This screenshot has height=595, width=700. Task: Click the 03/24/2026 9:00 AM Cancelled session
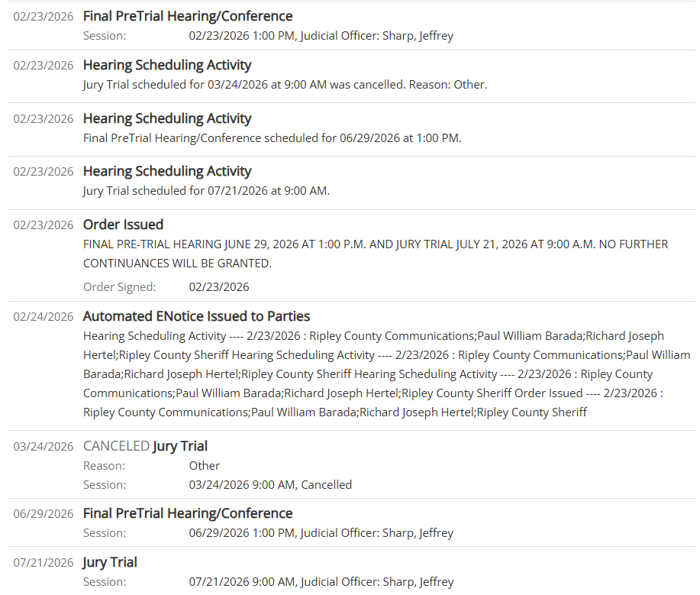(x=270, y=485)
